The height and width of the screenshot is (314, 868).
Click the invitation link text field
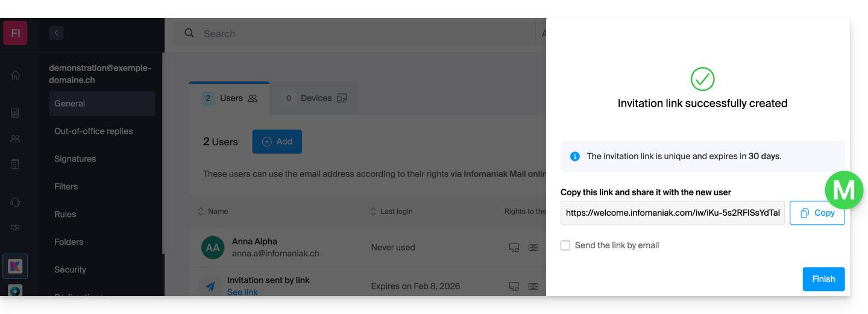click(x=672, y=213)
